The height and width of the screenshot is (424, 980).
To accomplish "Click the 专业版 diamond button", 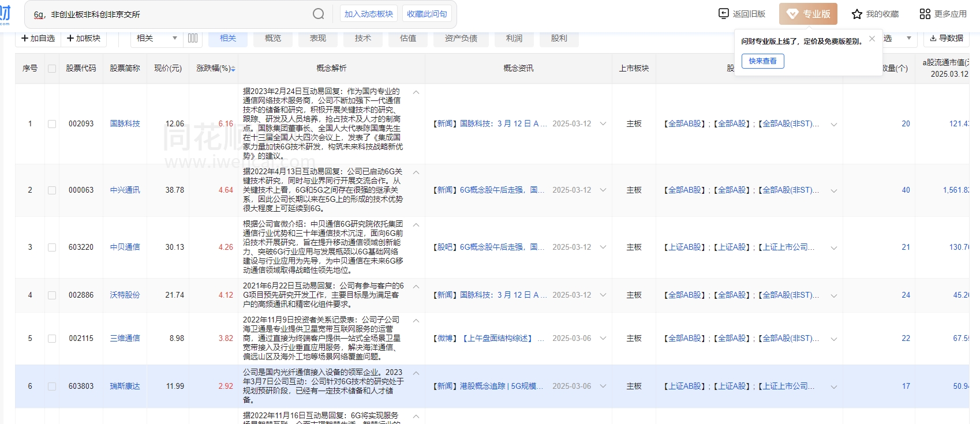I will tap(808, 14).
